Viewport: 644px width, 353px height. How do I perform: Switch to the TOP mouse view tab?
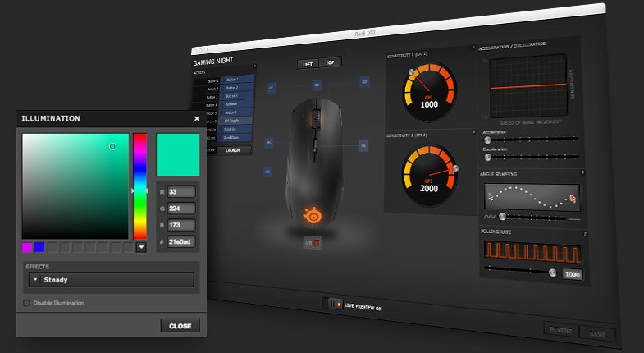pyautogui.click(x=330, y=63)
